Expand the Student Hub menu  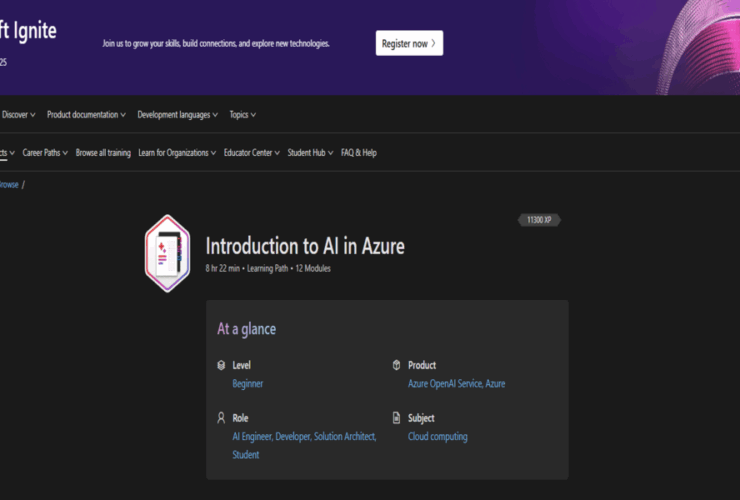pyautogui.click(x=310, y=153)
